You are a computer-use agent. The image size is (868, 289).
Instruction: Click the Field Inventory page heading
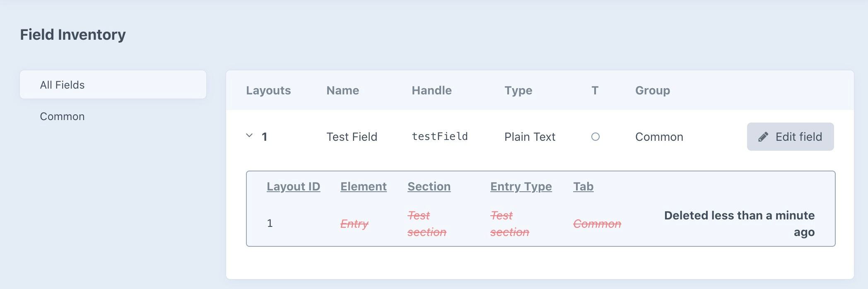click(x=73, y=34)
